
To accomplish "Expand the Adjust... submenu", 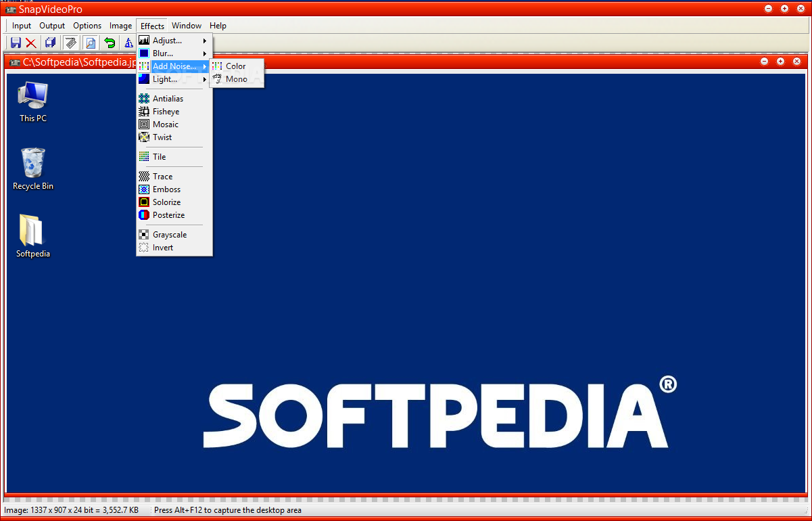I will [x=174, y=41].
